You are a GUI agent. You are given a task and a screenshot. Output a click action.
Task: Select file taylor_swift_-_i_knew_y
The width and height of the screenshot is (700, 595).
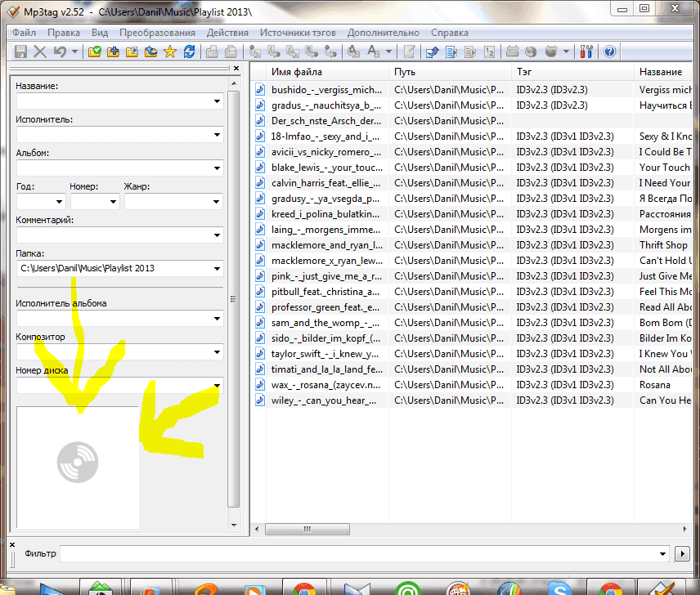325,354
